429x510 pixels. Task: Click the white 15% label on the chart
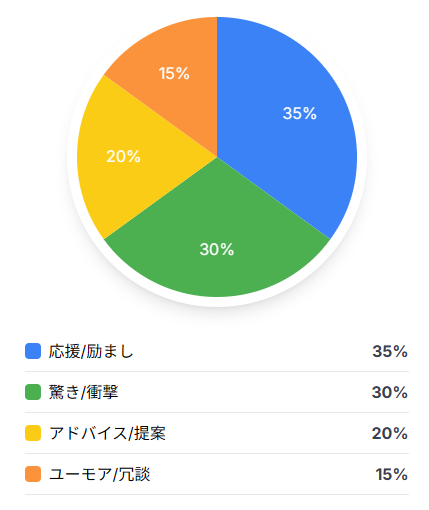[174, 73]
